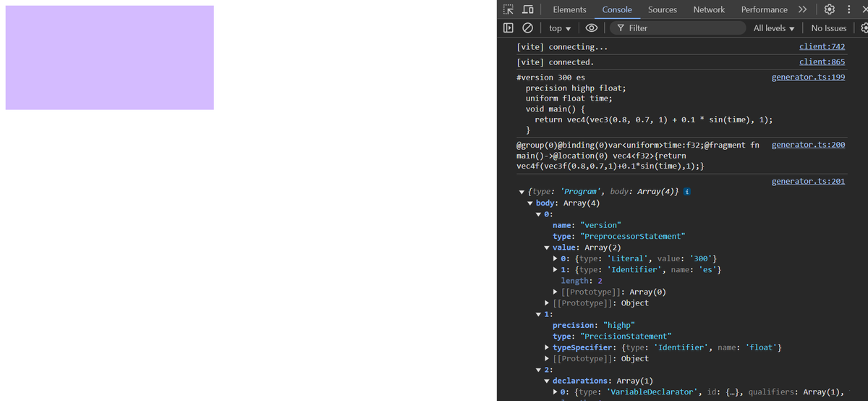Expand [[Prototype]]: Object under entry 1

[548, 359]
